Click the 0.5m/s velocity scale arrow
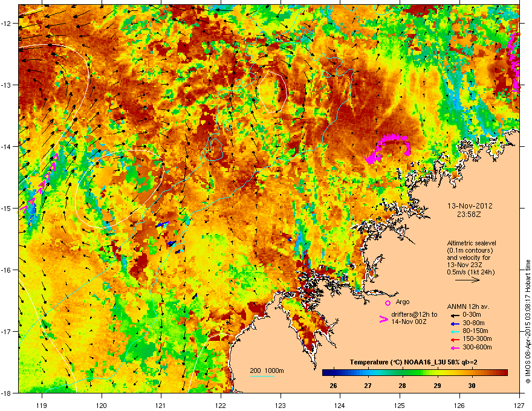Screen dimensions: 532x411 [x=467, y=280]
